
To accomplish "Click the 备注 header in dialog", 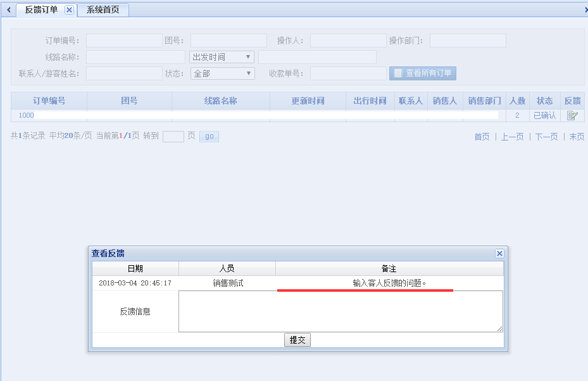I will (x=389, y=268).
